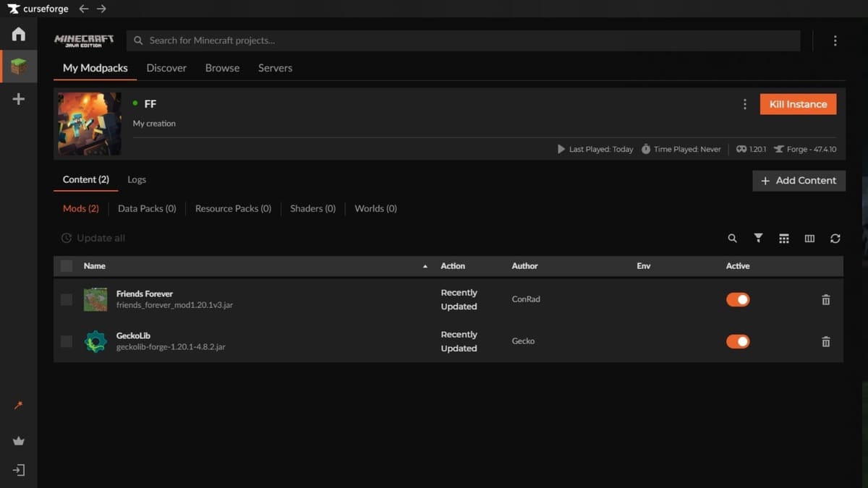Viewport: 868px width, 488px height.
Task: Open the crown premium icon in the sidebar
Action: [19, 441]
